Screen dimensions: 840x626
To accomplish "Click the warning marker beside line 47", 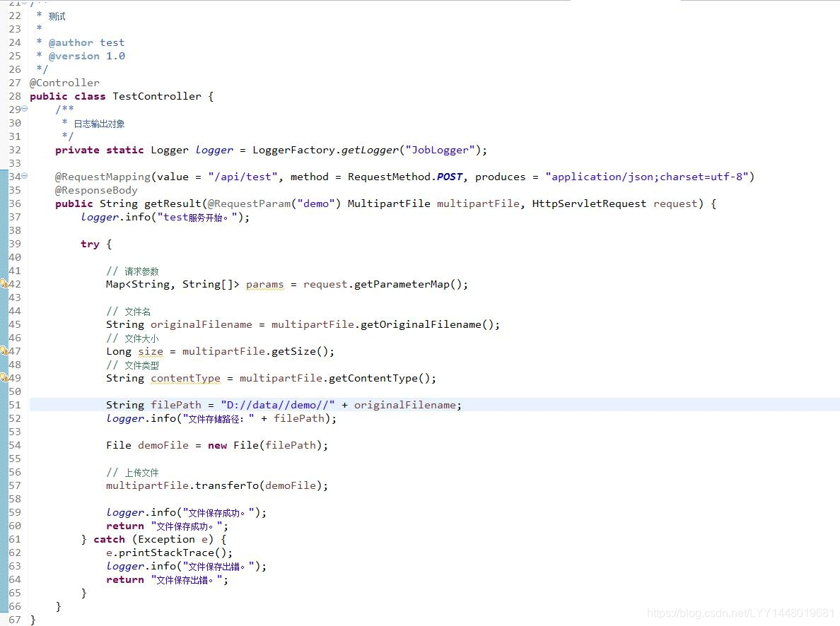I will (x=4, y=350).
